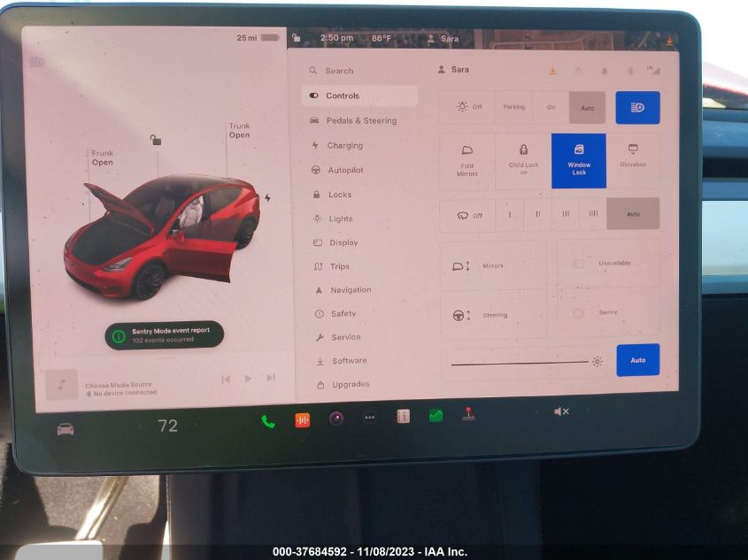Open the Sentry Mode event report
This screenshot has height=560, width=748.
[x=164, y=334]
